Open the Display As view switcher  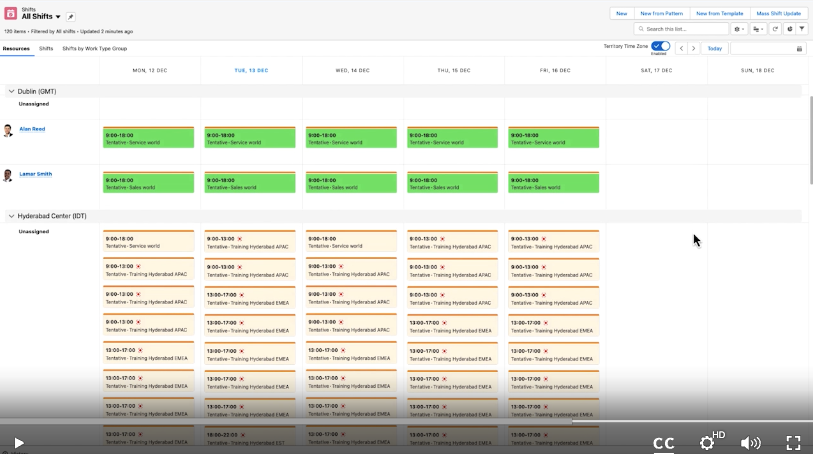click(758, 29)
